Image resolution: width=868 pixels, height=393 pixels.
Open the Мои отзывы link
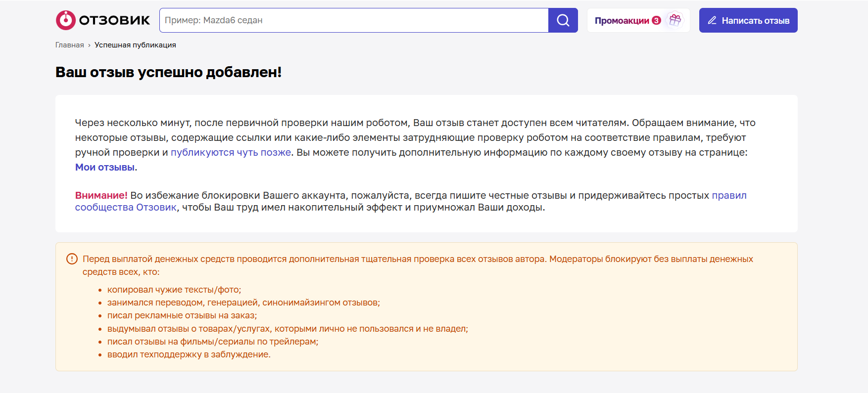click(105, 167)
